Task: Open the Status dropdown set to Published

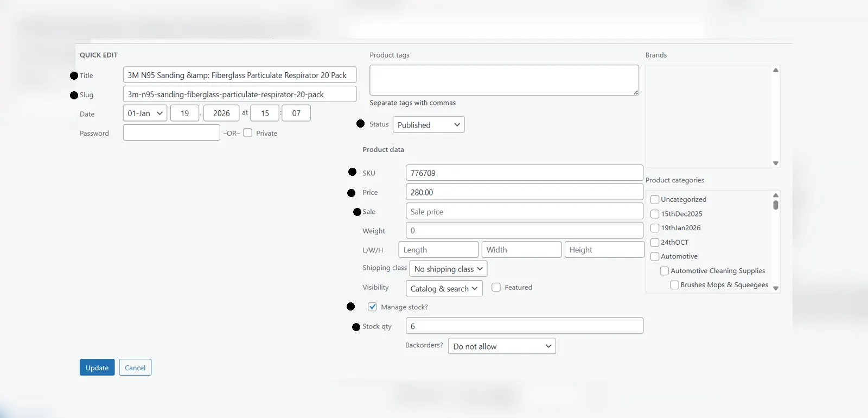Action: click(x=428, y=125)
